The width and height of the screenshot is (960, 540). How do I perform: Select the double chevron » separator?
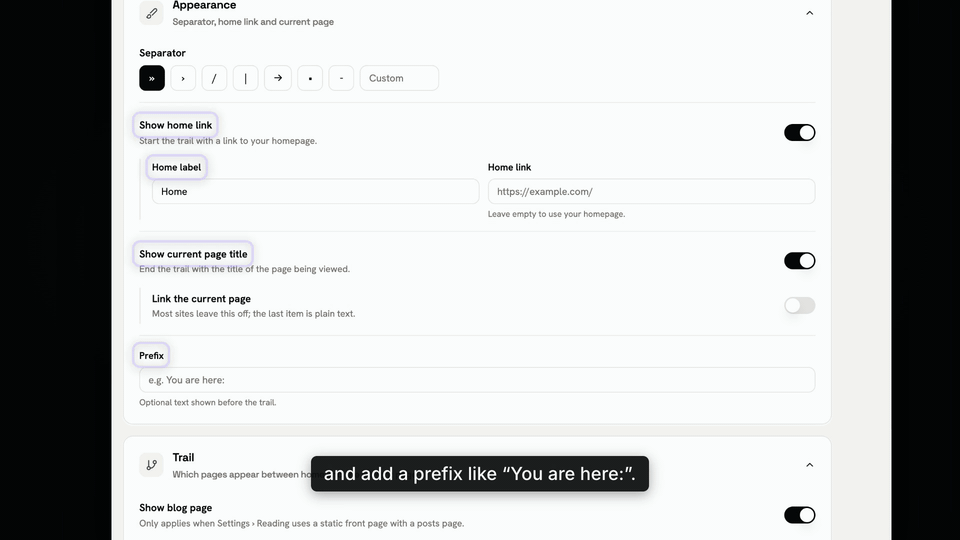152,78
